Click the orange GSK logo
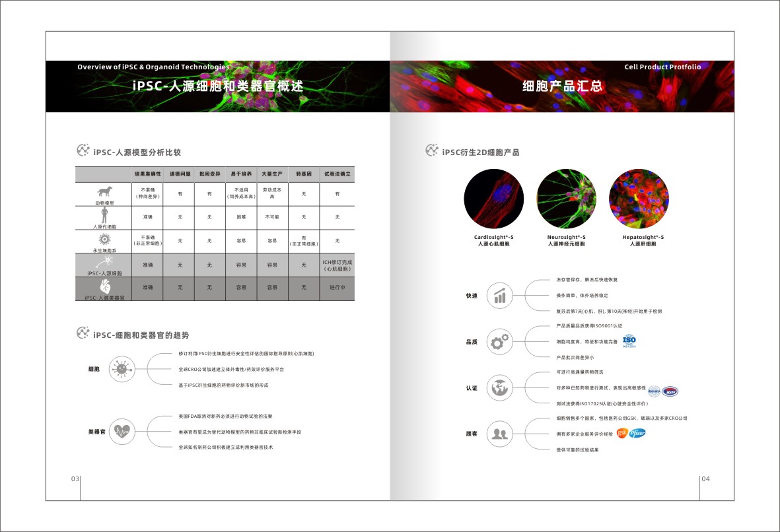 click(x=621, y=433)
